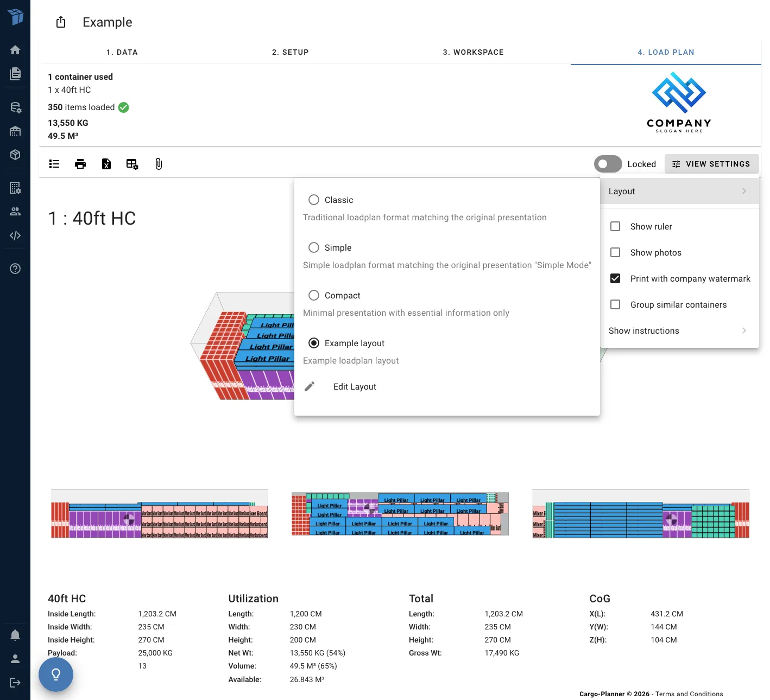Open the list view icon in the toolbar

tap(54, 163)
